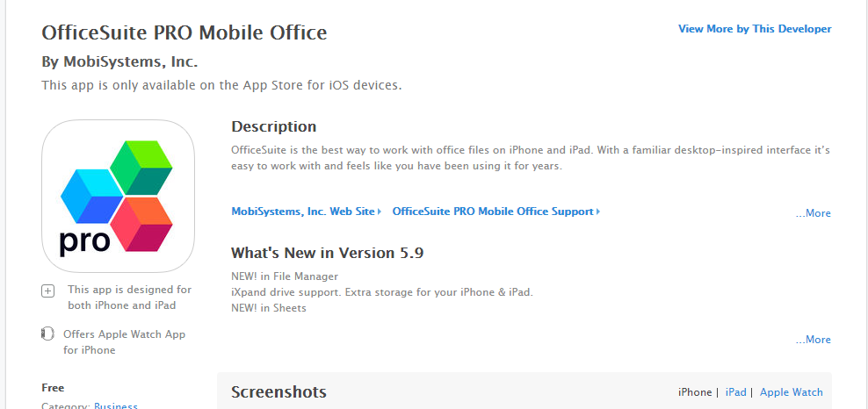868x409 pixels.
Task: Open the Business category link
Action: pos(116,405)
